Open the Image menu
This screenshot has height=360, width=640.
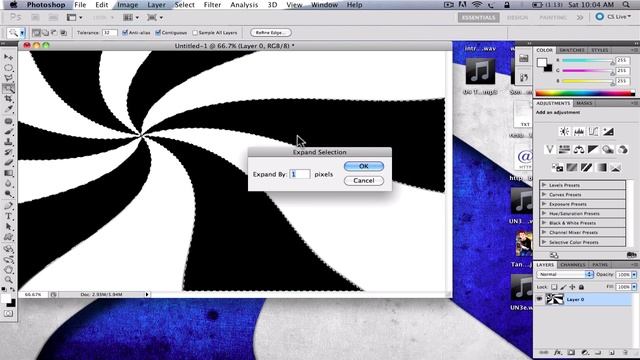point(127,5)
